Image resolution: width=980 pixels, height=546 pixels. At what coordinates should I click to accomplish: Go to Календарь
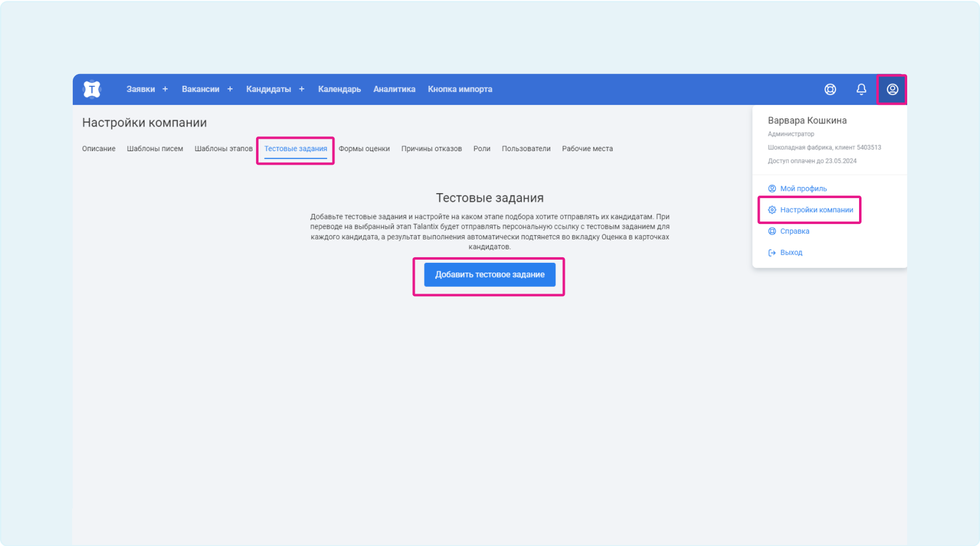coord(339,89)
